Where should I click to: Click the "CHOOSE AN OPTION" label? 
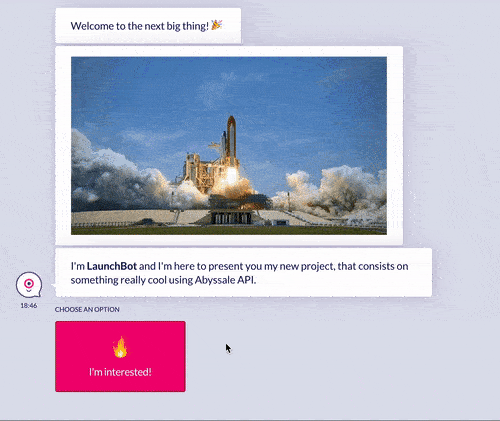(x=87, y=309)
